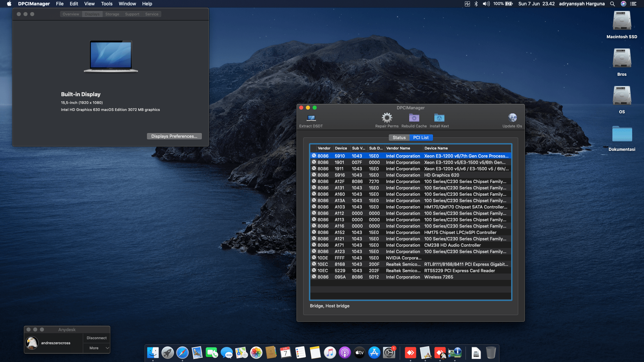Select the CM238 HD Audio Controller row

pyautogui.click(x=411, y=245)
